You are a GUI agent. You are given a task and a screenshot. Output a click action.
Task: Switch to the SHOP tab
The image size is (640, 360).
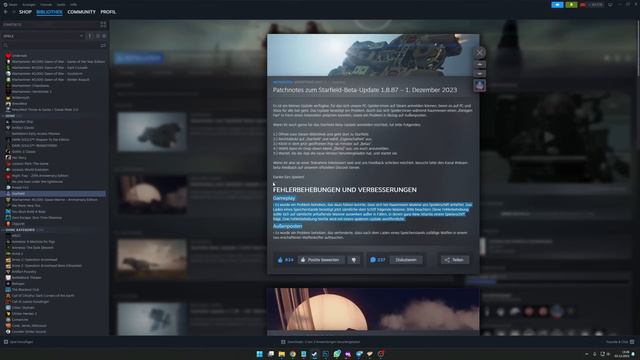click(25, 12)
